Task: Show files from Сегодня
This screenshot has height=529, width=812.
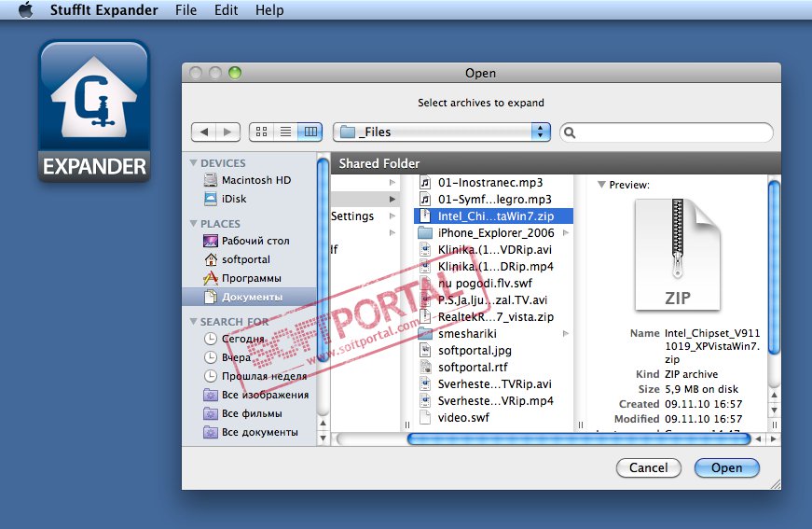Action: click(x=234, y=339)
